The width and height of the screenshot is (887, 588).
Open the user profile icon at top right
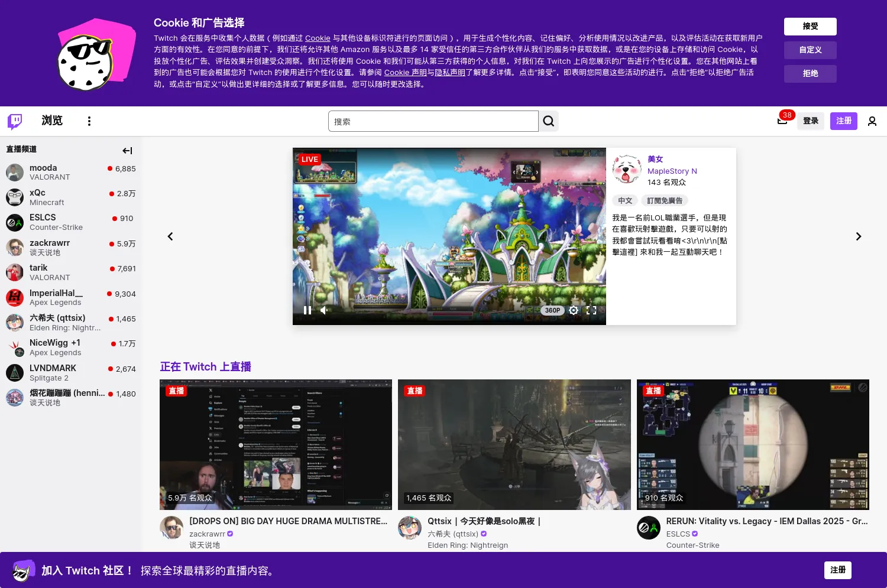tap(872, 121)
